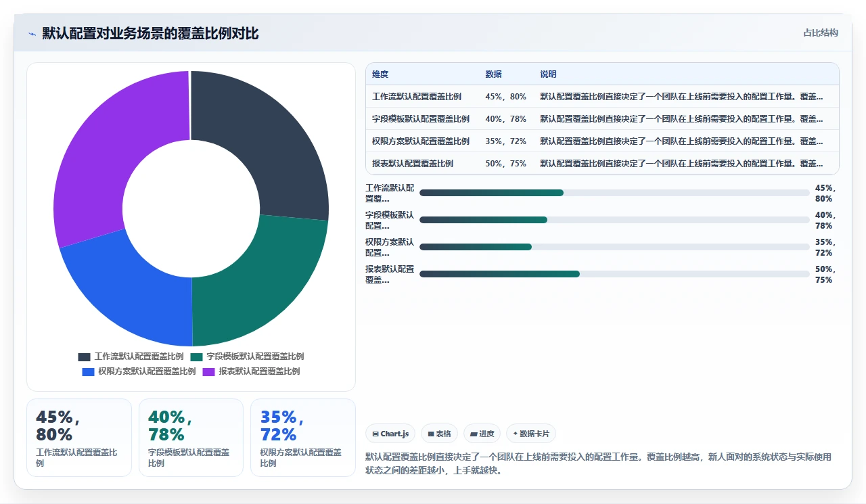Toggle 权限方案默认配置覆盖比例 legend item
866x504 pixels.
pos(139,371)
